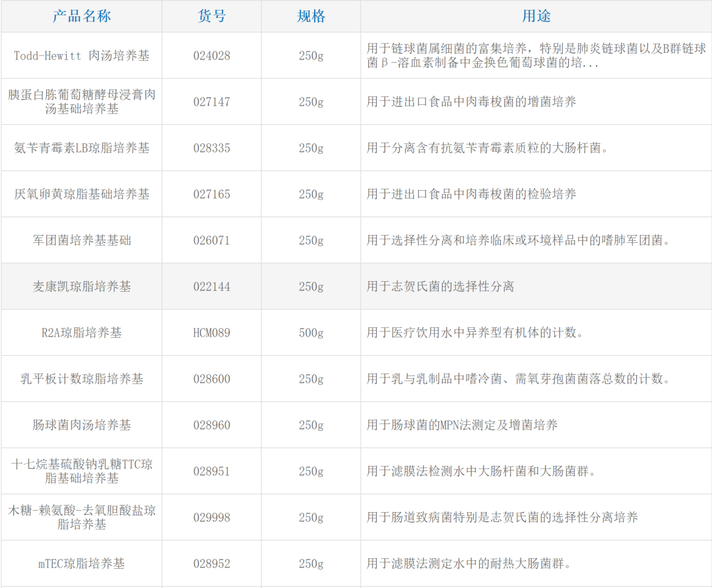Image resolution: width=712 pixels, height=588 pixels.
Task: Click catalog number 028960
Action: 212,425
